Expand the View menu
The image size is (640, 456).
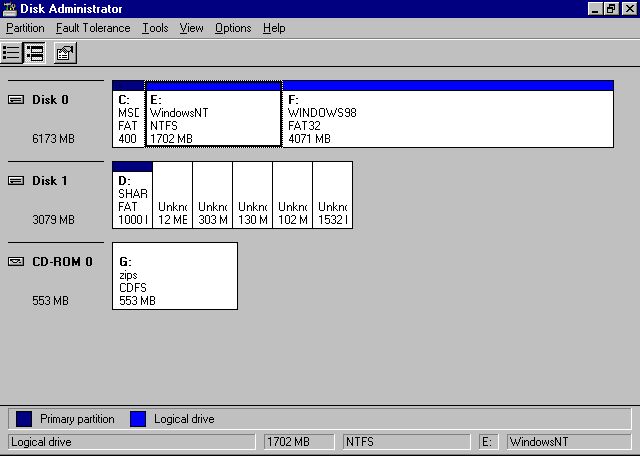click(x=191, y=28)
